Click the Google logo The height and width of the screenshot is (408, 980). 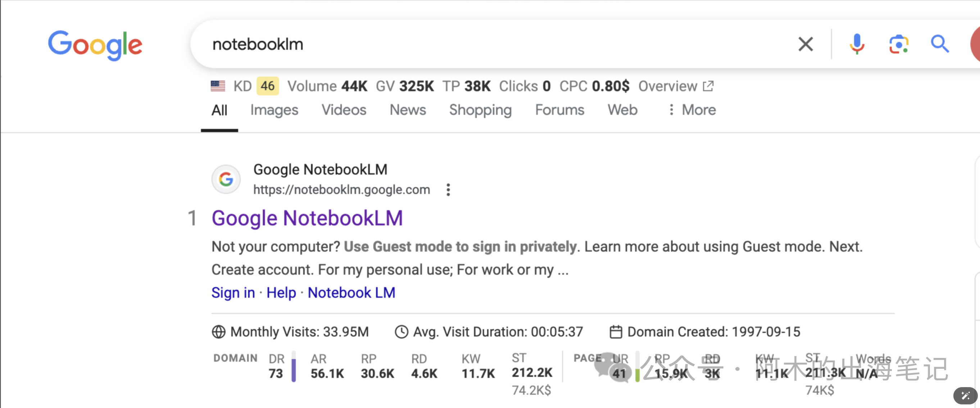pos(95,45)
